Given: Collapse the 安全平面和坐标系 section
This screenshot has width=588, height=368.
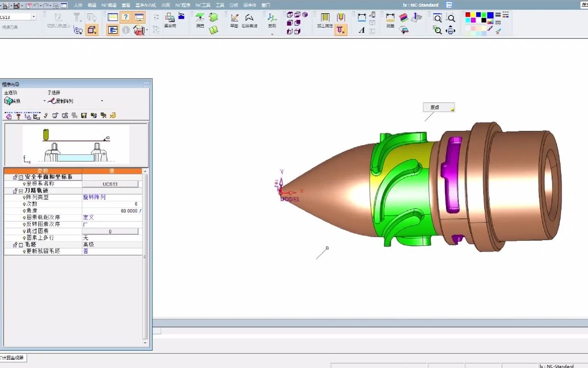Looking at the screenshot, I should pyautogui.click(x=21, y=177).
